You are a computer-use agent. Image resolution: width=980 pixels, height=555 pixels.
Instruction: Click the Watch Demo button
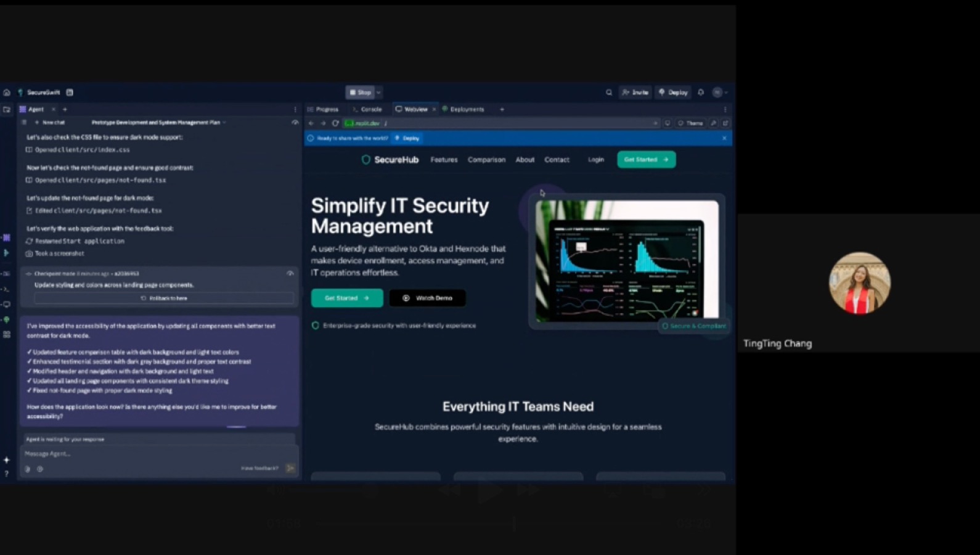(428, 298)
